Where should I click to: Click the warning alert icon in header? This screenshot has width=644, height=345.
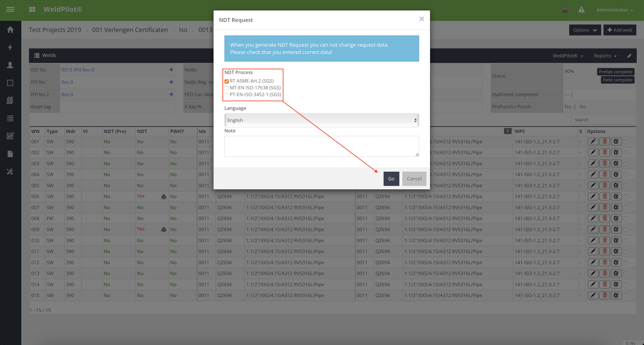(x=581, y=10)
